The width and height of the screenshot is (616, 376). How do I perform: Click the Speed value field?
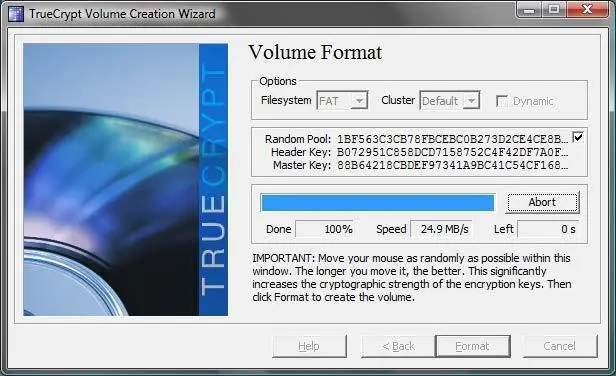coord(441,229)
